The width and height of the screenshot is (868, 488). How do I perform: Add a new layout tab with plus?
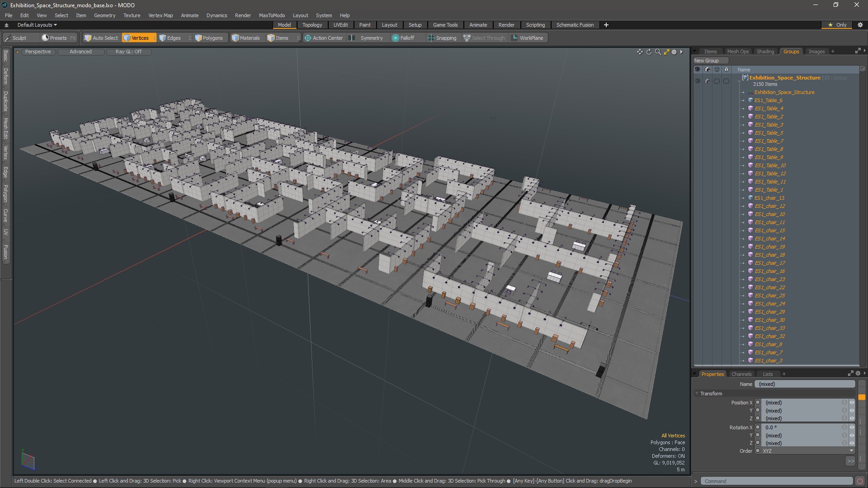click(606, 25)
